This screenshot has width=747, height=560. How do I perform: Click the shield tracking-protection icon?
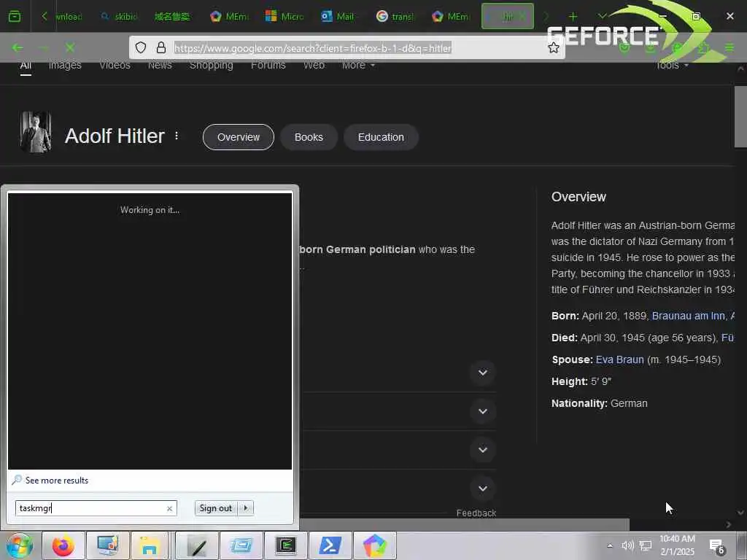[x=141, y=47]
